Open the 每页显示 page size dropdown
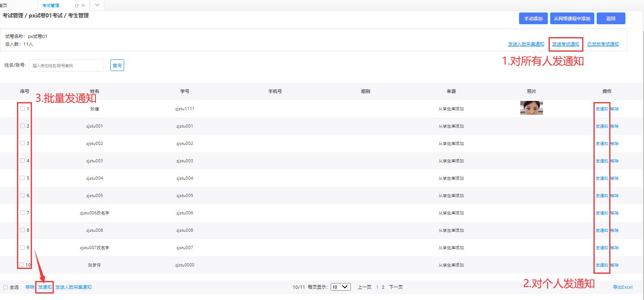644x300 pixels. point(341,287)
